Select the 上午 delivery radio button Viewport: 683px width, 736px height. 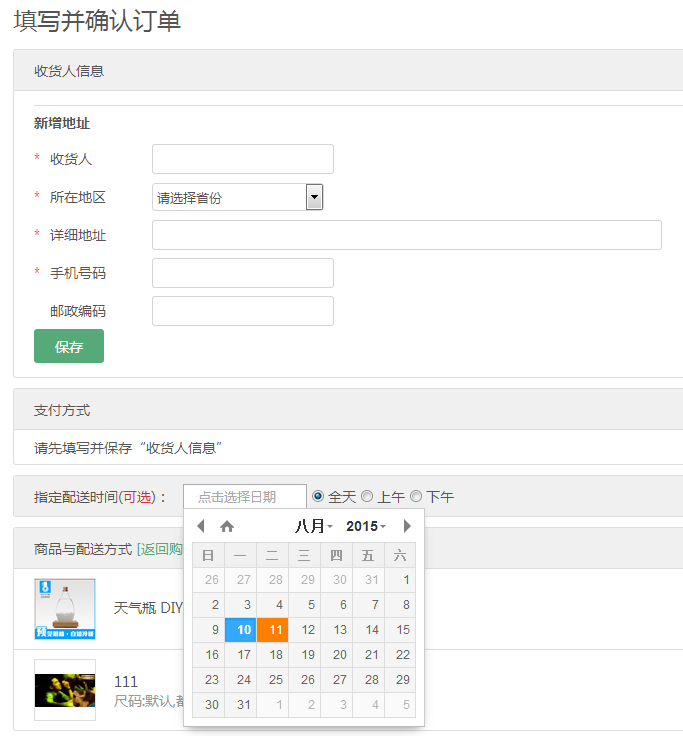(x=367, y=496)
